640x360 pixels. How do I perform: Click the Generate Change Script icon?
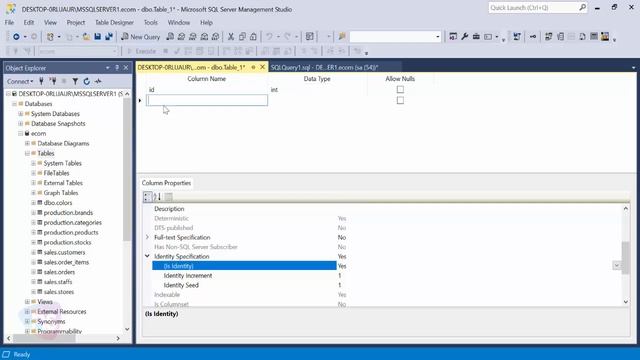(x=517, y=37)
